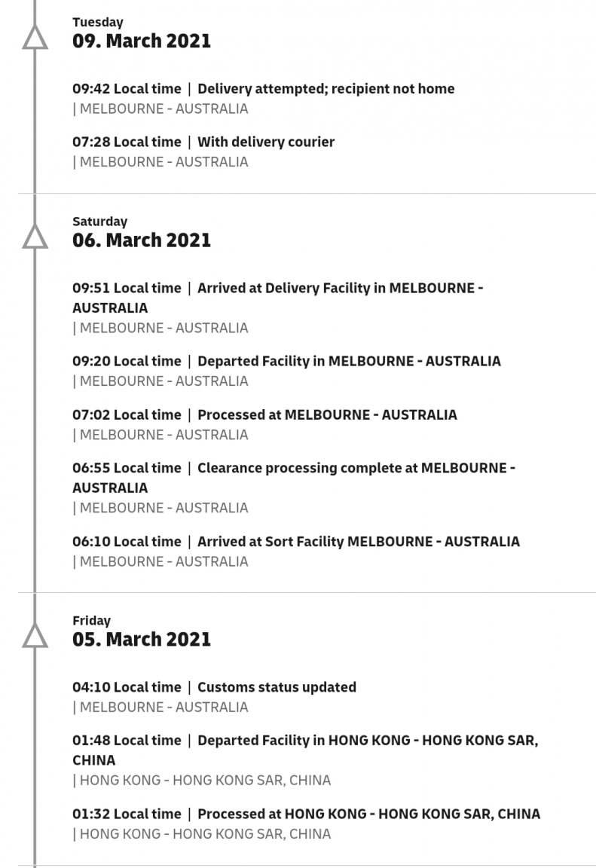The image size is (596, 868).
Task: Click the triangle marker beside 09. March 2021
Action: pos(35,38)
